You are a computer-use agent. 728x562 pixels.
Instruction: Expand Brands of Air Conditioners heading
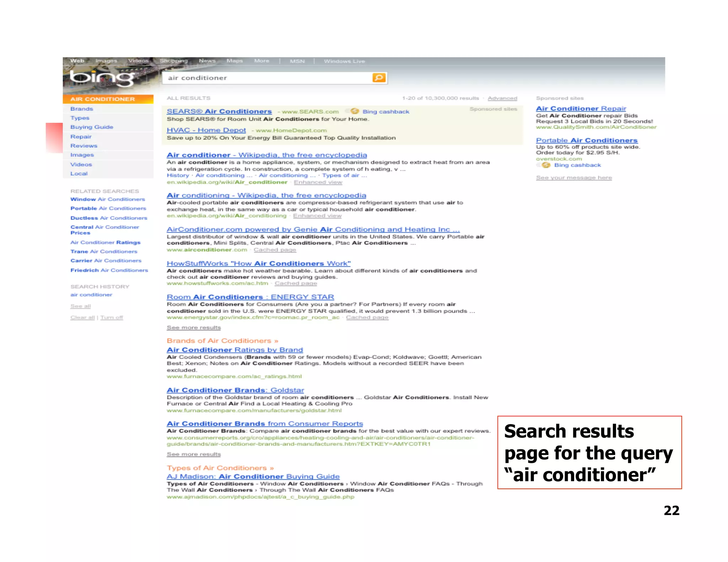[x=223, y=341]
